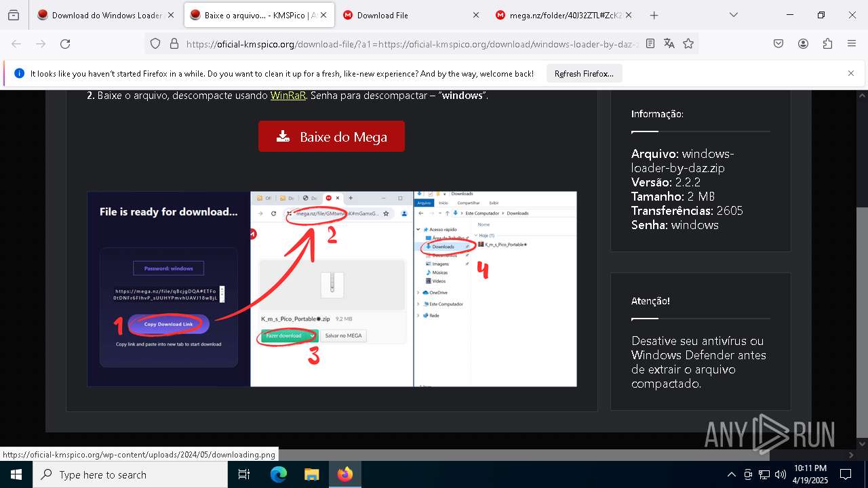This screenshot has width=868, height=488.
Task: Open the volume tray icon
Action: (x=781, y=474)
